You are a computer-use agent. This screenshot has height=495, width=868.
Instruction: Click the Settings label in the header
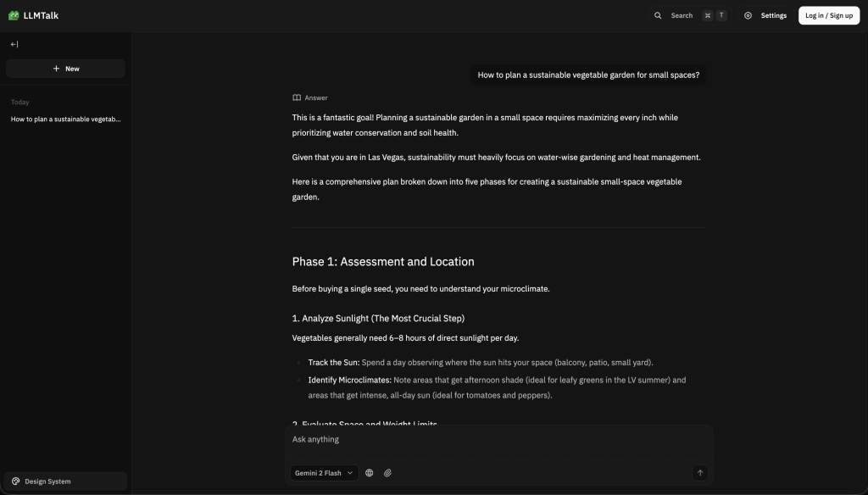[x=773, y=15]
